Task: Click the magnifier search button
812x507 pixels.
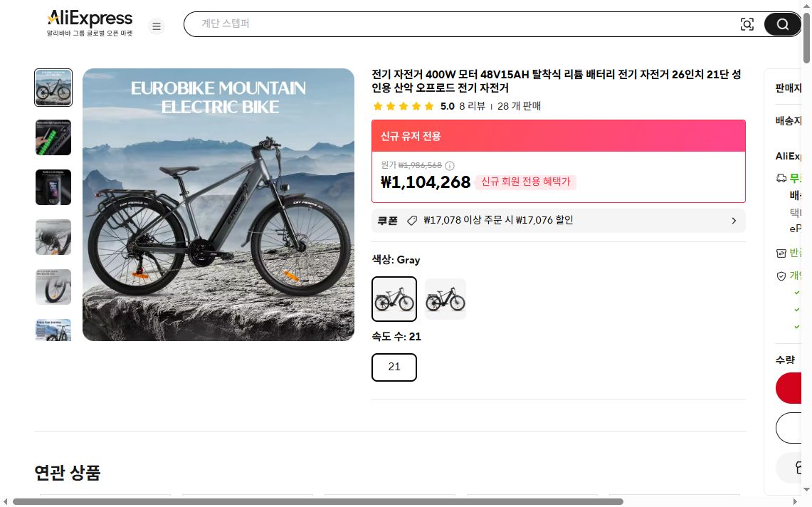Action: coord(782,23)
